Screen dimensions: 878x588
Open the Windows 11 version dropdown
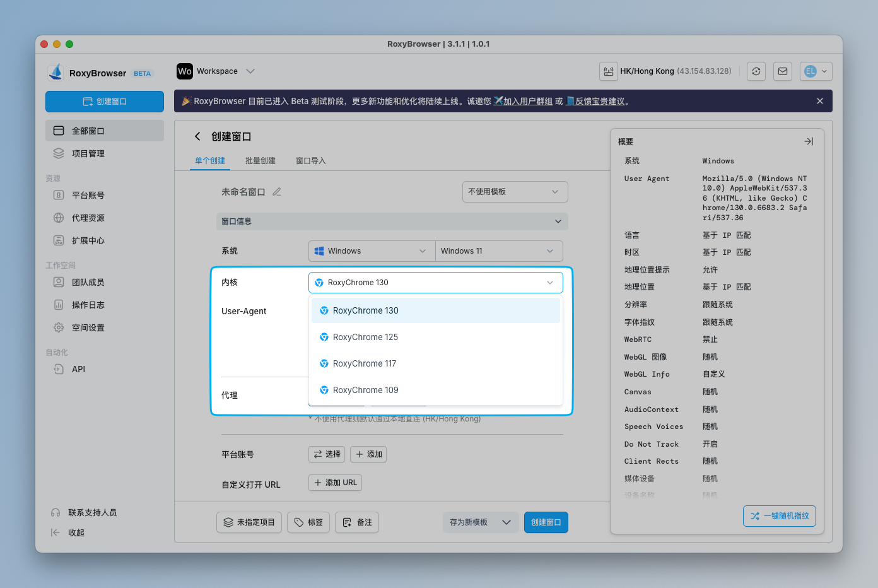click(499, 251)
